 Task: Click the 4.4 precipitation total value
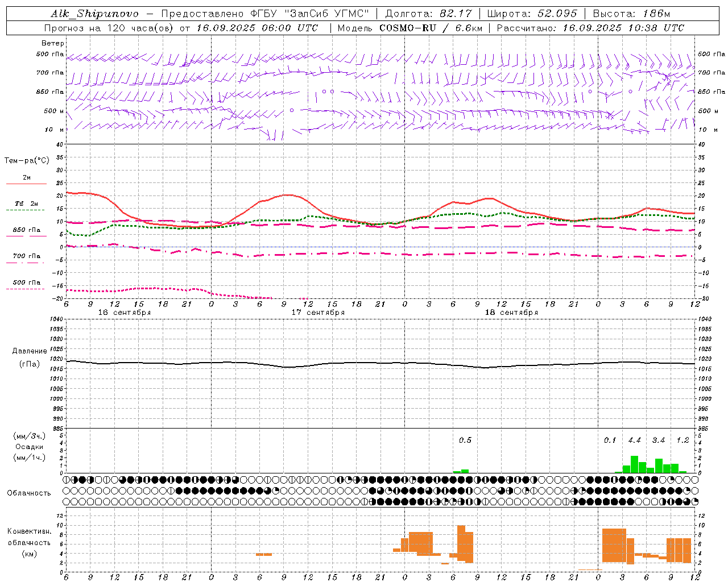click(634, 440)
